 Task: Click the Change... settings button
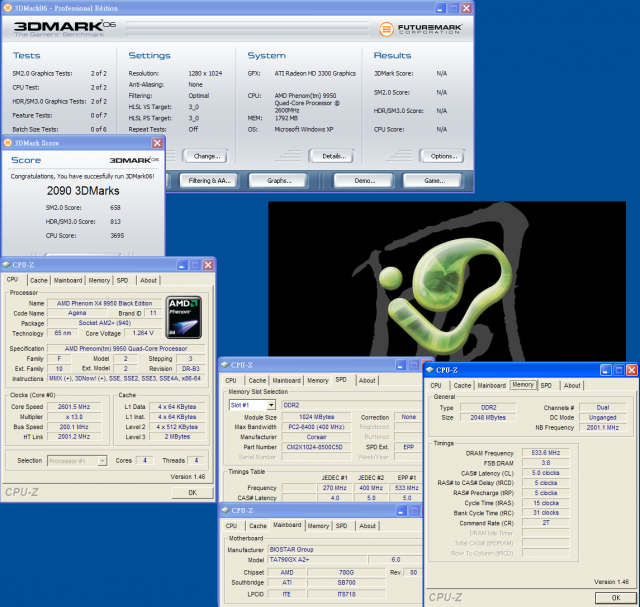(x=207, y=156)
